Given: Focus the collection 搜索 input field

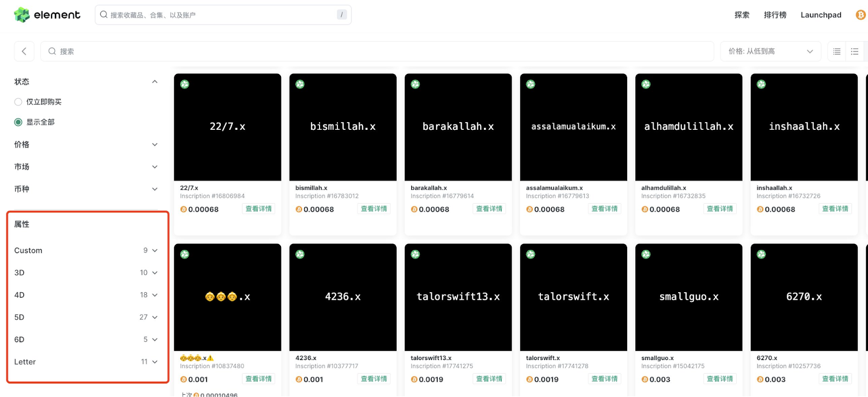Looking at the screenshot, I should click(377, 51).
